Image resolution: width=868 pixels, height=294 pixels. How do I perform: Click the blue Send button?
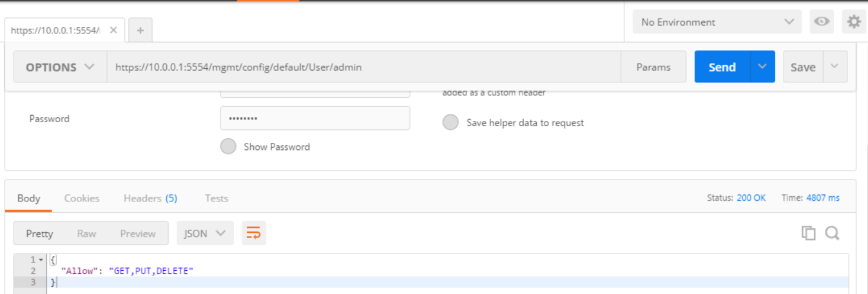(722, 67)
